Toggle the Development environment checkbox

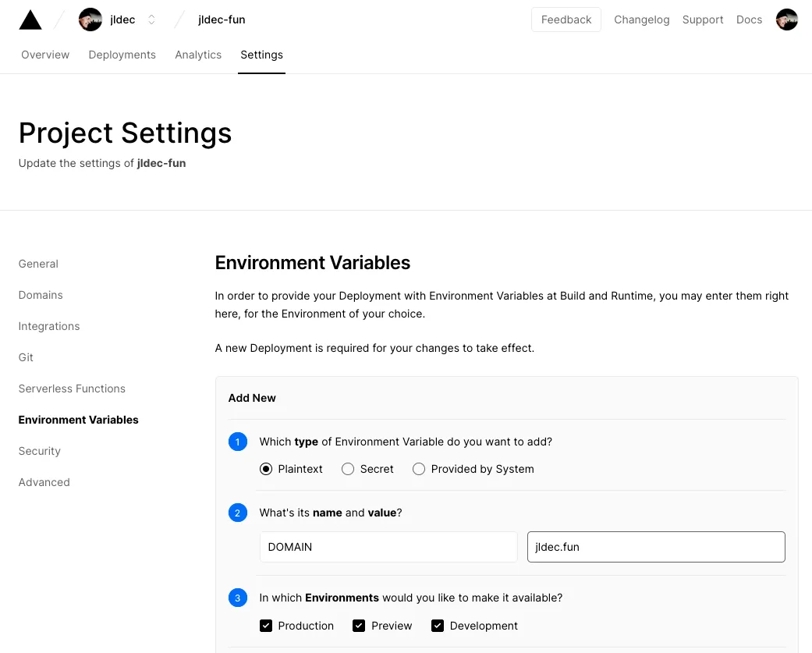point(438,625)
